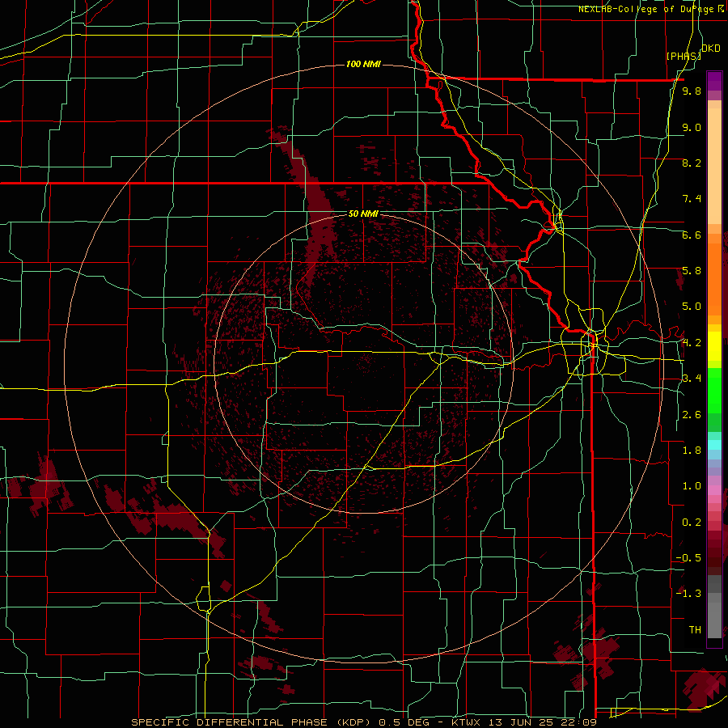This screenshot has height=728, width=728.
Task: Click the 1.0 value on the color scale
Action: pyautogui.click(x=692, y=486)
